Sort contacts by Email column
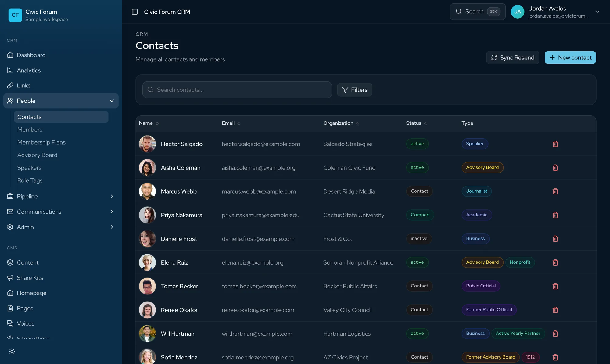This screenshot has height=364, width=610. [231, 123]
